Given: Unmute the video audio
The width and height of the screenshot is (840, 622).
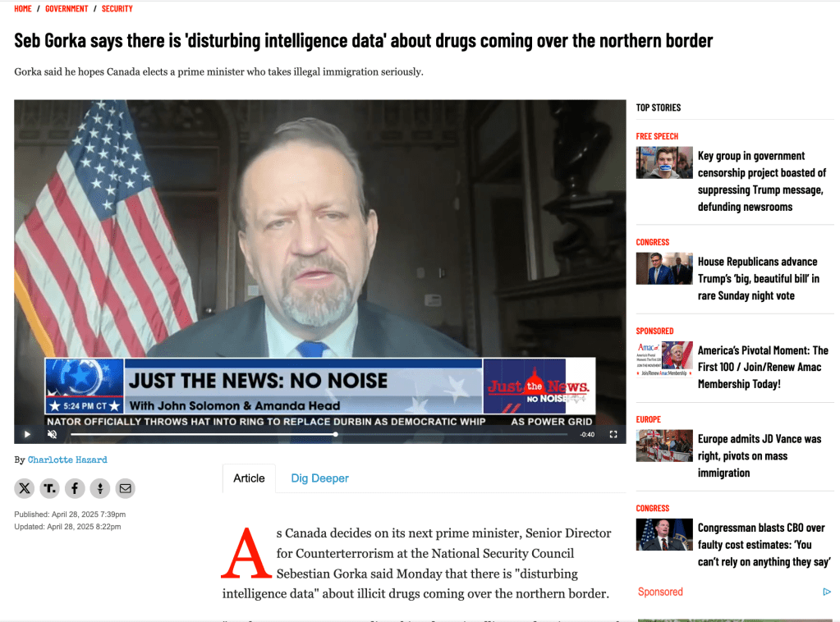Looking at the screenshot, I should click(52, 434).
